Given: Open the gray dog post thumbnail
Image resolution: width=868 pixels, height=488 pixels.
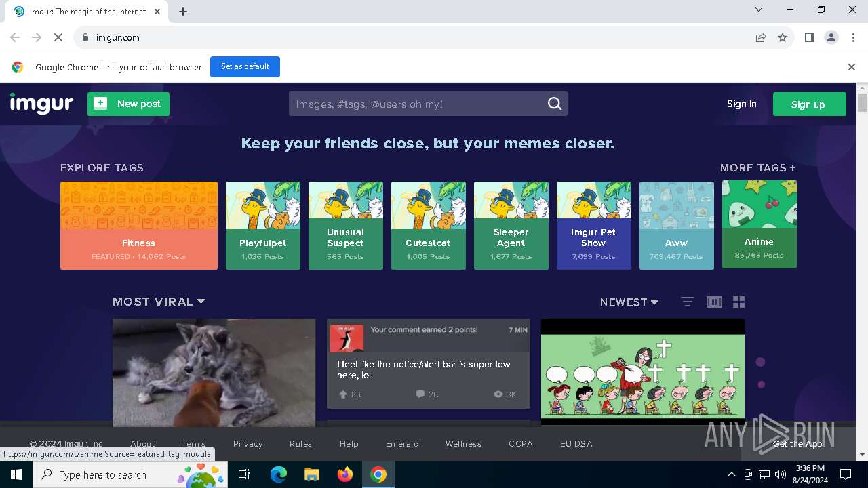Looking at the screenshot, I should [214, 372].
